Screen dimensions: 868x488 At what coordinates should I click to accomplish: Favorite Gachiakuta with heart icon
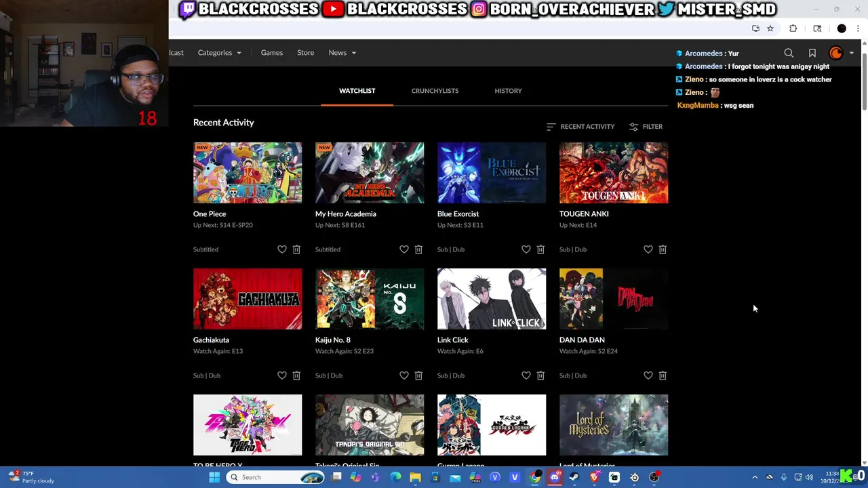[282, 375]
